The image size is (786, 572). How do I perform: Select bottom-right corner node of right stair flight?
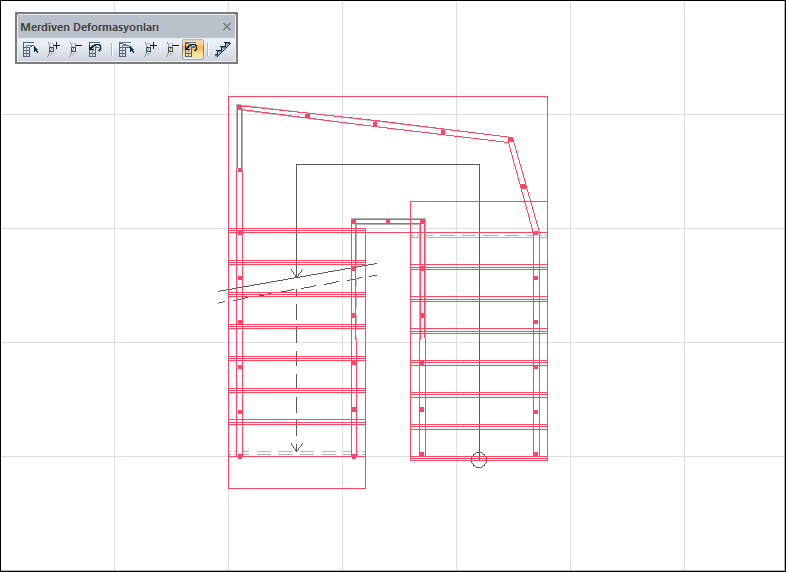pos(537,456)
